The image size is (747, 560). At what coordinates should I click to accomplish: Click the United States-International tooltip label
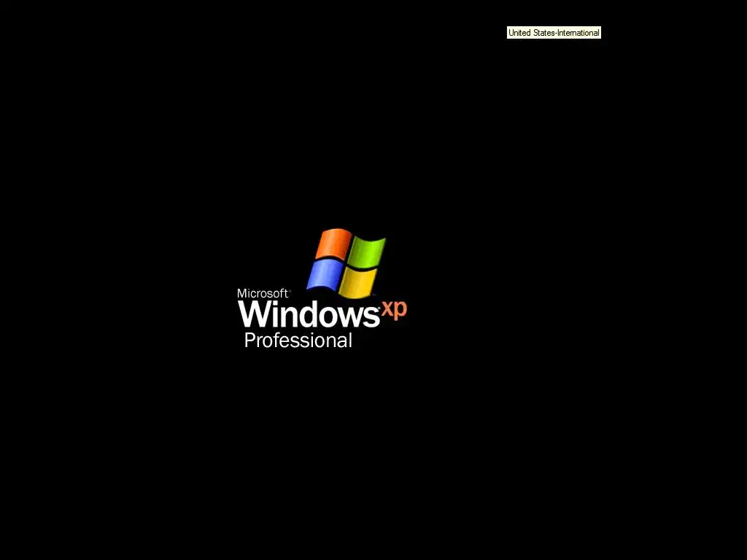pos(554,33)
